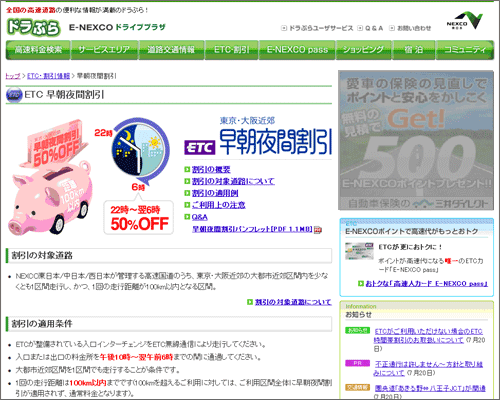Click the ETC・割引情報 breadcrumb link
Image resolution: width=500 pixels, height=400 pixels.
[x=49, y=76]
